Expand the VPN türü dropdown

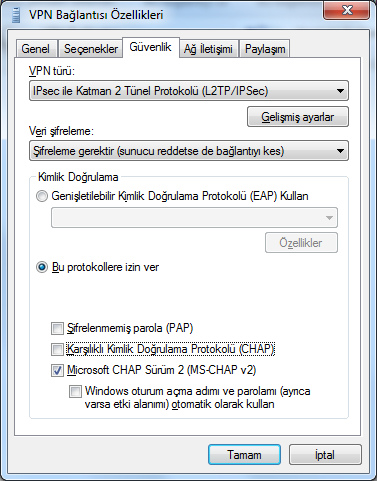point(189,91)
